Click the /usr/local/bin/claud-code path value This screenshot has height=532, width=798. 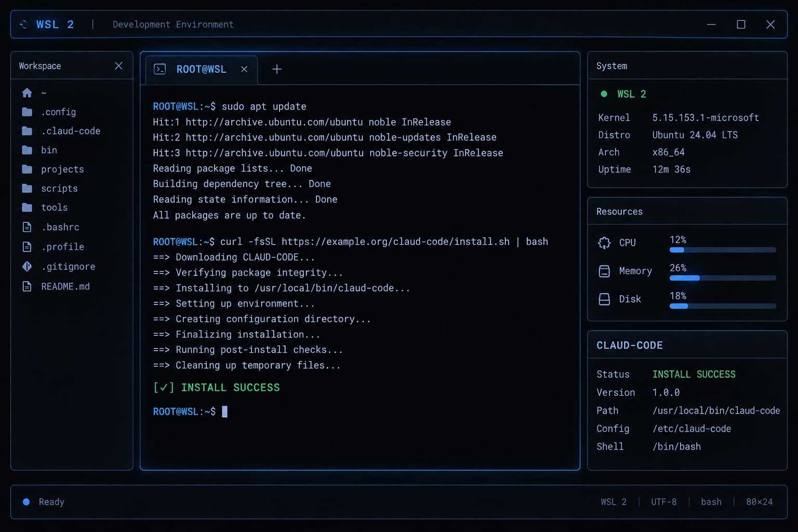(716, 410)
